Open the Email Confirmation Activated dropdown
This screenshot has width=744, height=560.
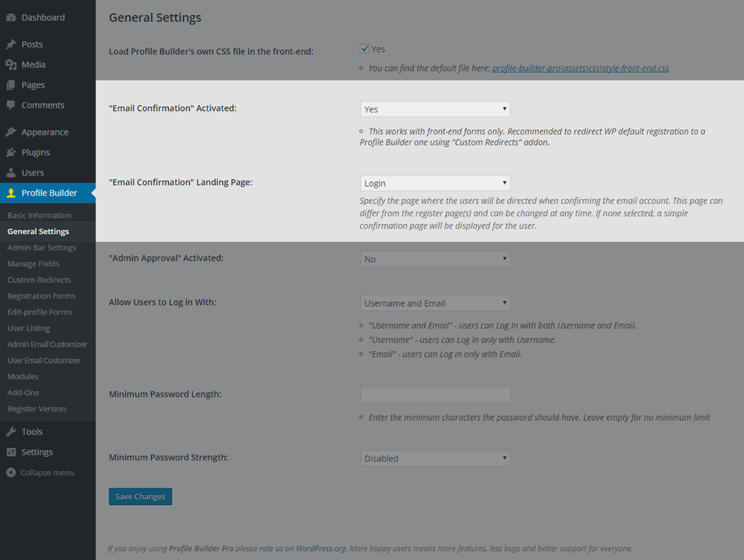(435, 109)
